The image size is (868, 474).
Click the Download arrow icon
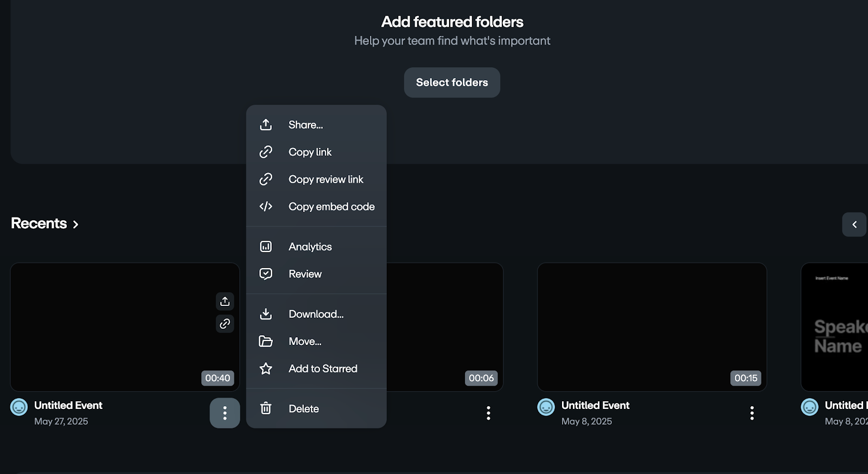(266, 314)
